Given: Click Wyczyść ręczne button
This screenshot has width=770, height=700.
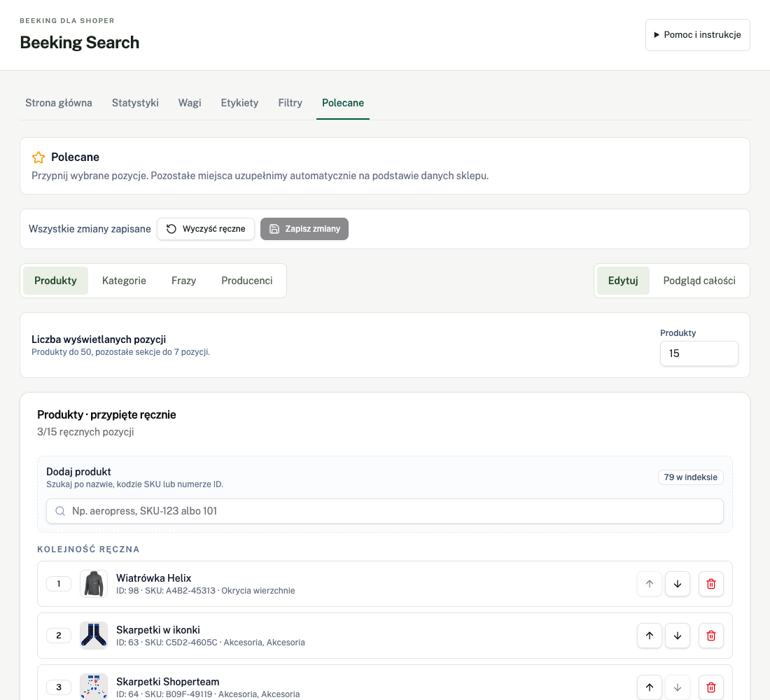Looking at the screenshot, I should coord(206,229).
